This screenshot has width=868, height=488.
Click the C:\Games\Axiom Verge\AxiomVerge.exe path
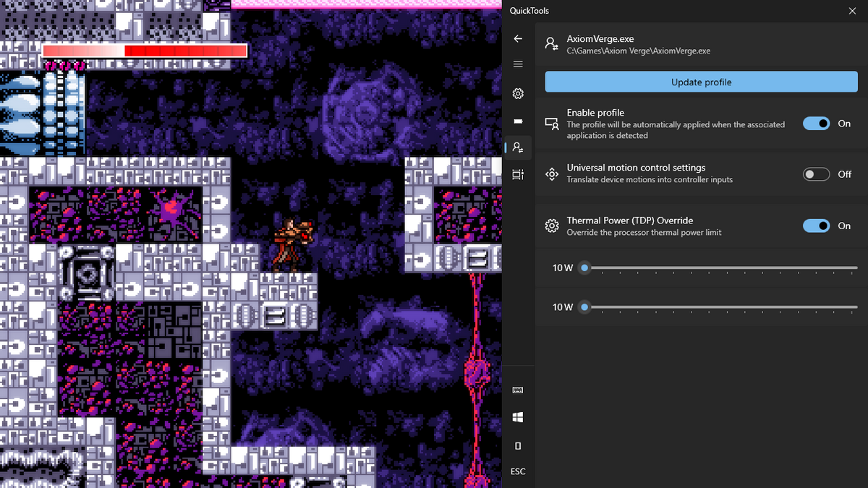tap(638, 51)
